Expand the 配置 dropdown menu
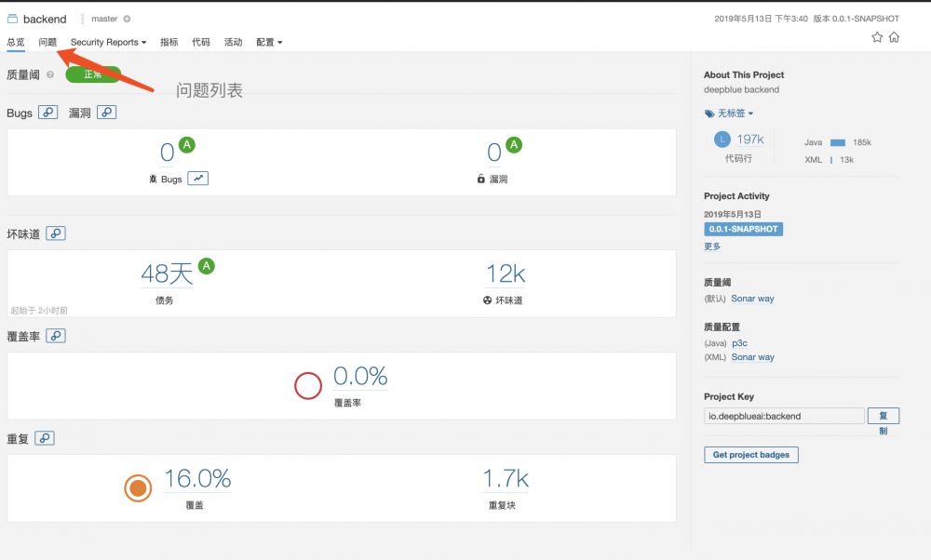Image resolution: width=931 pixels, height=560 pixels. [267, 42]
